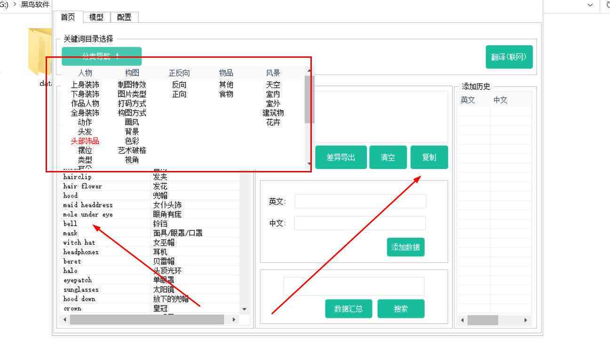
Task: Click the 搜索 search button
Action: pyautogui.click(x=401, y=309)
